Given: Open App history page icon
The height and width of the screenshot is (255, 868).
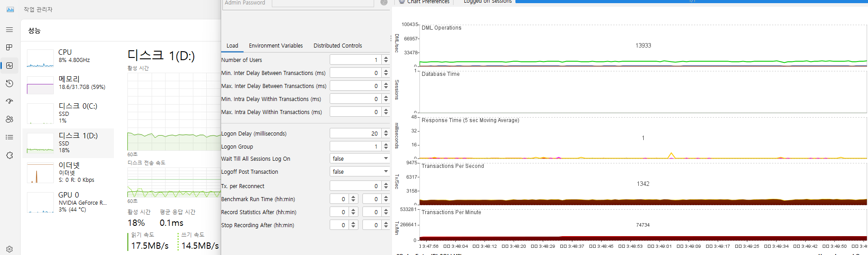Looking at the screenshot, I should 9,84.
